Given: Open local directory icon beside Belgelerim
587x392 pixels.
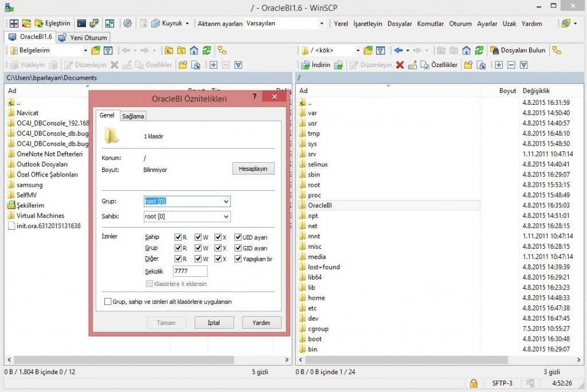Looking at the screenshot, I should (96, 50).
